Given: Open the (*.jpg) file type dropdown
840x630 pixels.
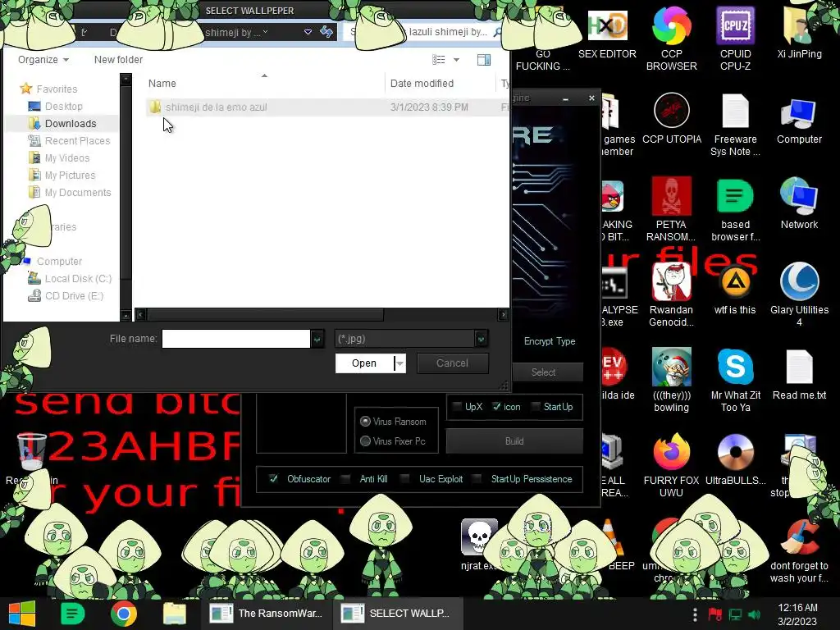Looking at the screenshot, I should click(x=481, y=339).
